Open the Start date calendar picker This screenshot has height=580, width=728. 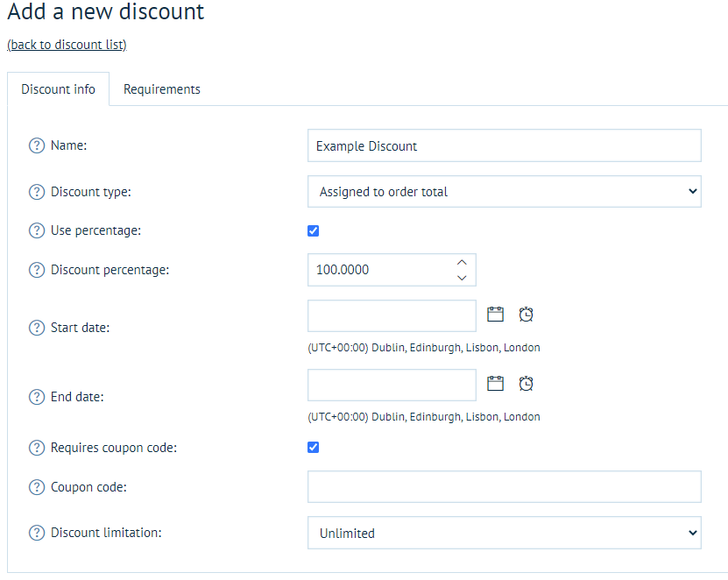click(x=496, y=315)
